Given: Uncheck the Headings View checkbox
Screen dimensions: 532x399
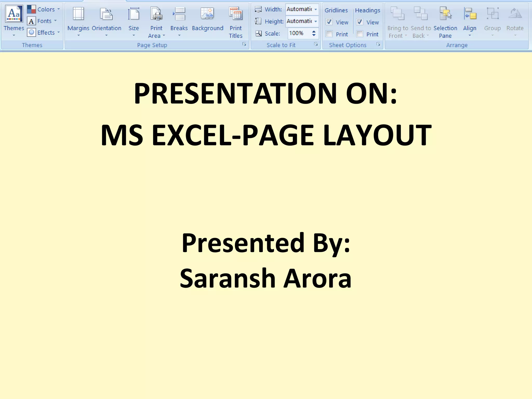Looking at the screenshot, I should [360, 22].
